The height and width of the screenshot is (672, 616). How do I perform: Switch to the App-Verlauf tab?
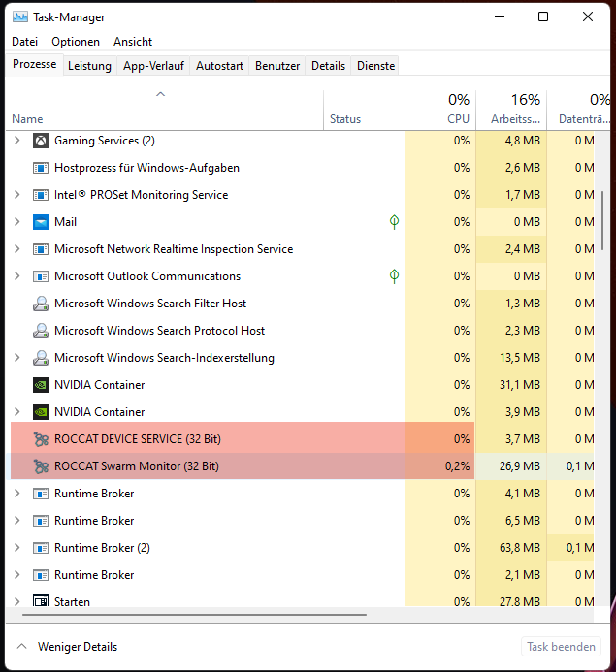[x=153, y=66]
